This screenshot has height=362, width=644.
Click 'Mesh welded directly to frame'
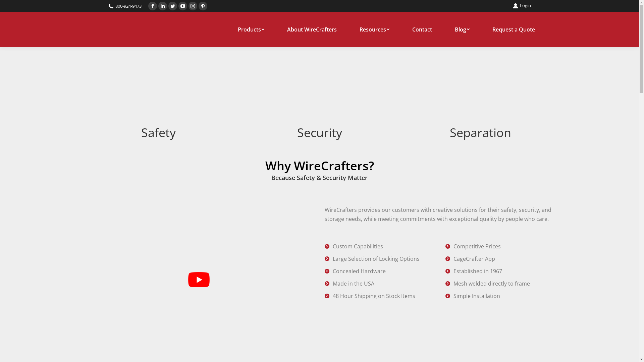(491, 284)
